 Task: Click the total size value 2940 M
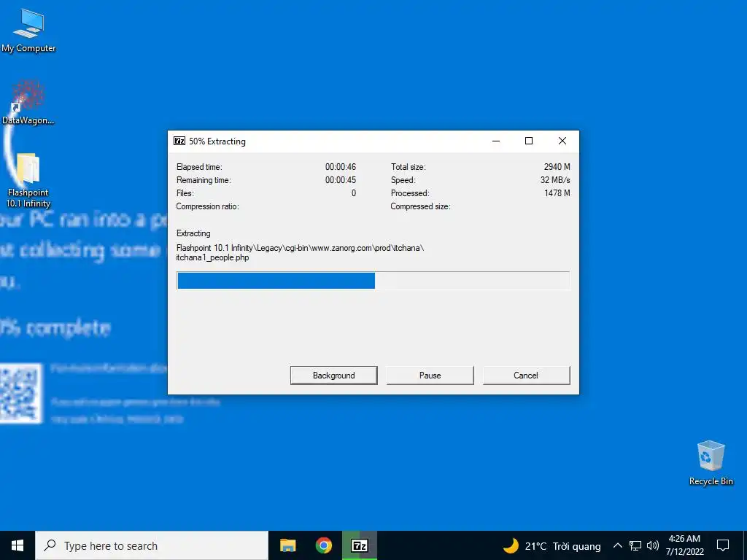pyautogui.click(x=557, y=167)
